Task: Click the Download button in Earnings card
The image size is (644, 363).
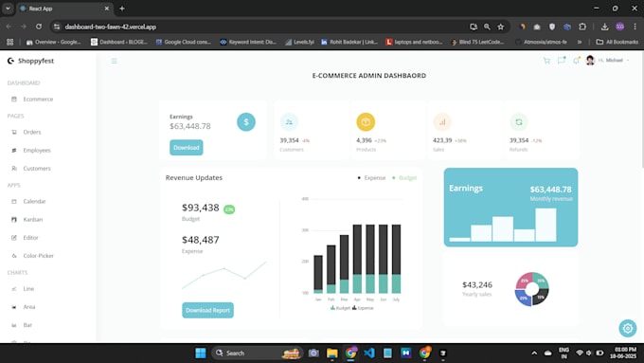Action: pos(186,148)
